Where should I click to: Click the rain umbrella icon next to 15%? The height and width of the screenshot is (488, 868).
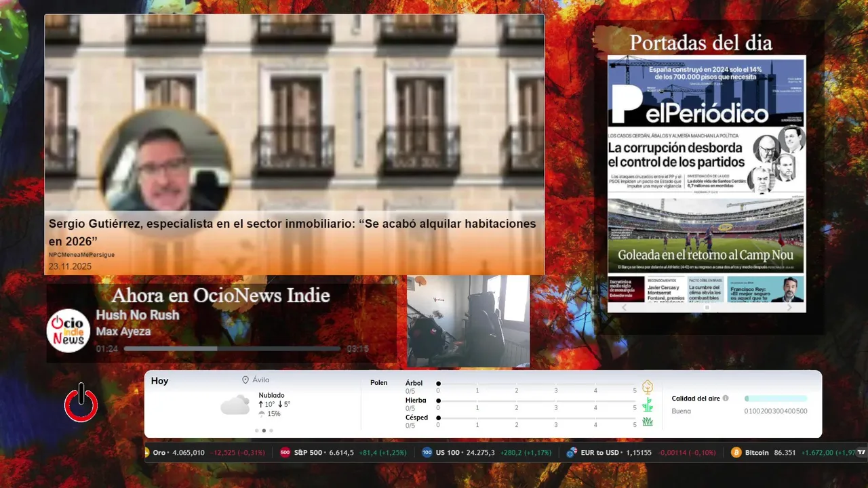[262, 413]
